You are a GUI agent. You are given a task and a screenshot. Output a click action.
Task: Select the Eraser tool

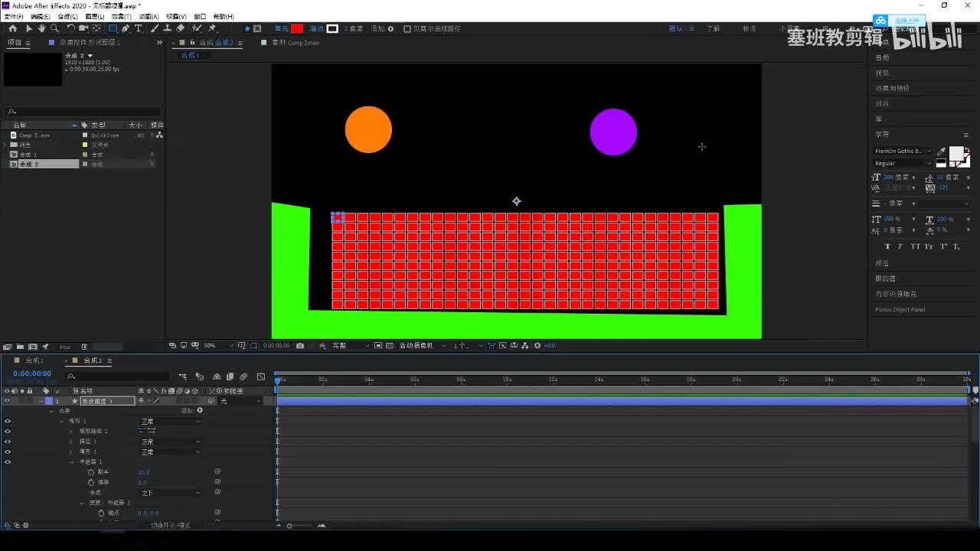pyautogui.click(x=181, y=28)
